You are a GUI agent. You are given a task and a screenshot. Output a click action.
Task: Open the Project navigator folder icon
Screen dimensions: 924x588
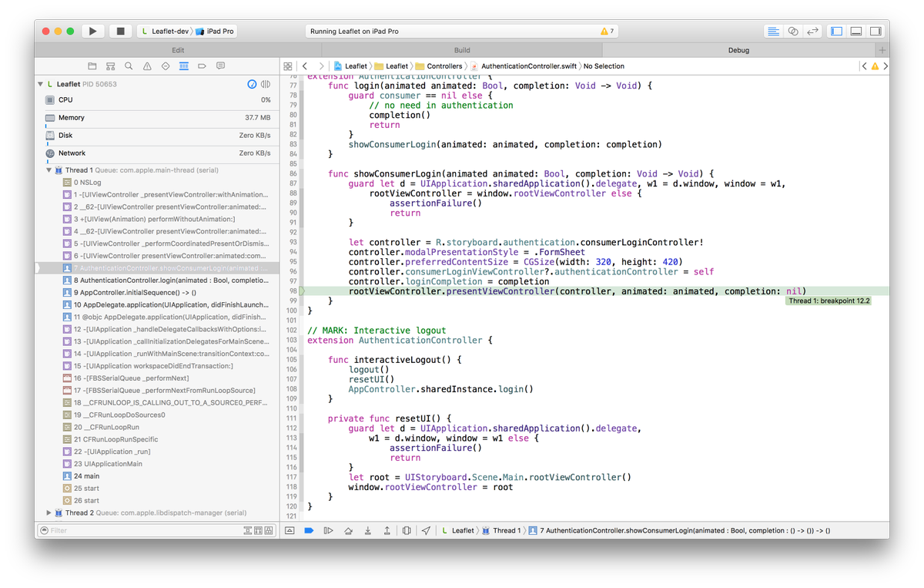pyautogui.click(x=92, y=66)
